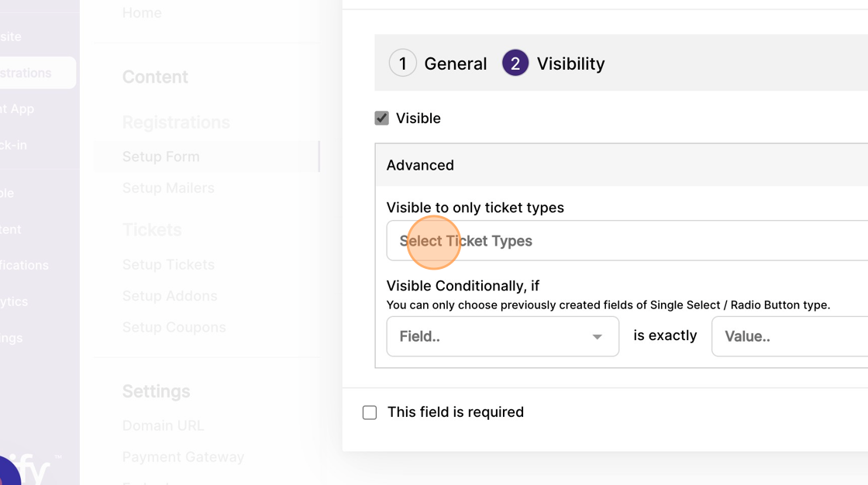Click the Home link
This screenshot has width=868, height=485.
142,12
